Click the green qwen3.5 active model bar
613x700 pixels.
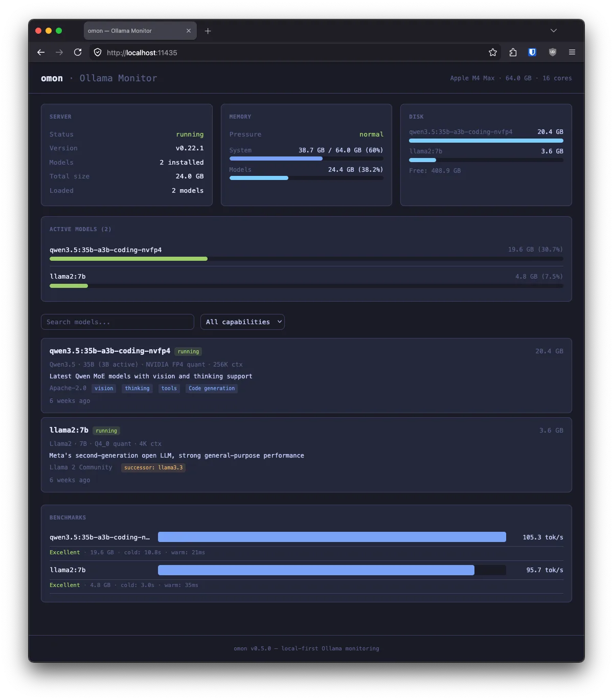tap(128, 259)
